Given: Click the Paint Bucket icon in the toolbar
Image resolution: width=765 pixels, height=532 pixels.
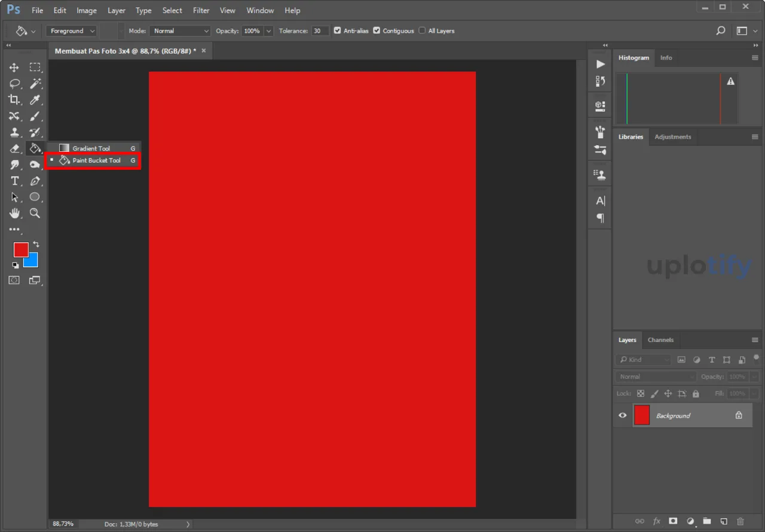Looking at the screenshot, I should (x=35, y=148).
